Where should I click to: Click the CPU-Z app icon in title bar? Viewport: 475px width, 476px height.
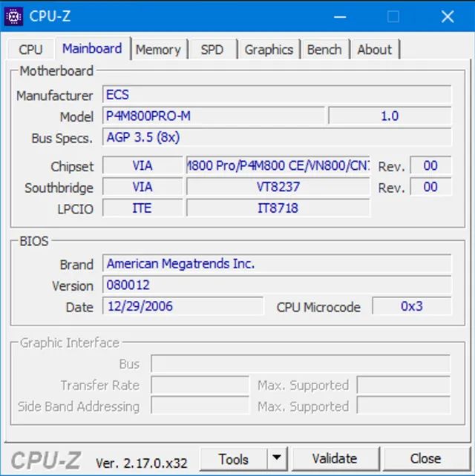click(x=13, y=16)
